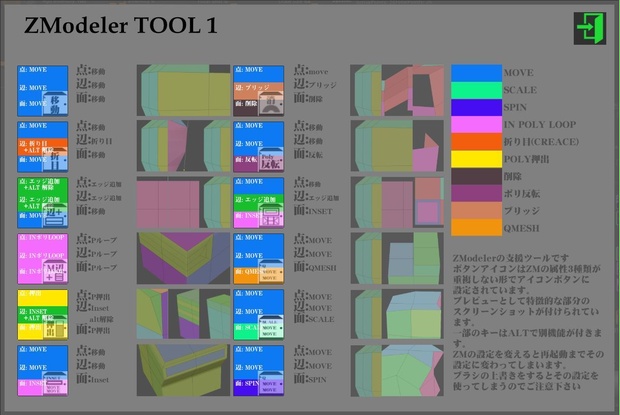This screenshot has width=620, height=415.
Task: Click the ZModeler TOOL 1 title
Action: click(121, 26)
